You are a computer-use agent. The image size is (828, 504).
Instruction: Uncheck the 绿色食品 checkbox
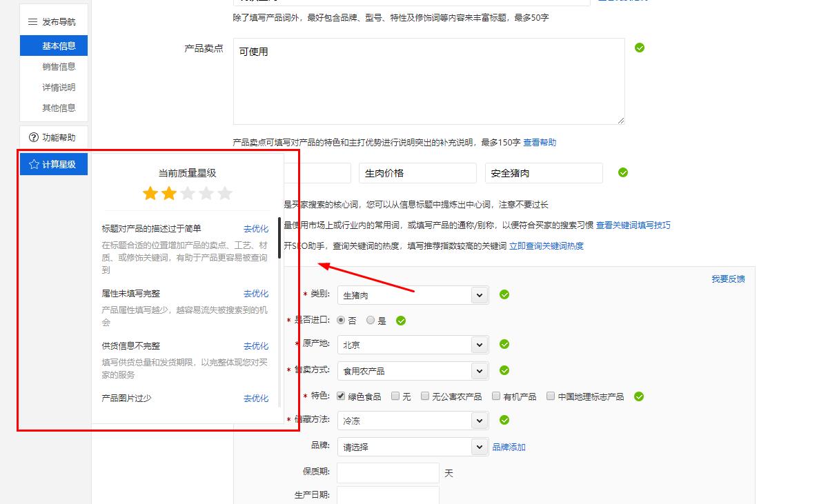click(340, 395)
